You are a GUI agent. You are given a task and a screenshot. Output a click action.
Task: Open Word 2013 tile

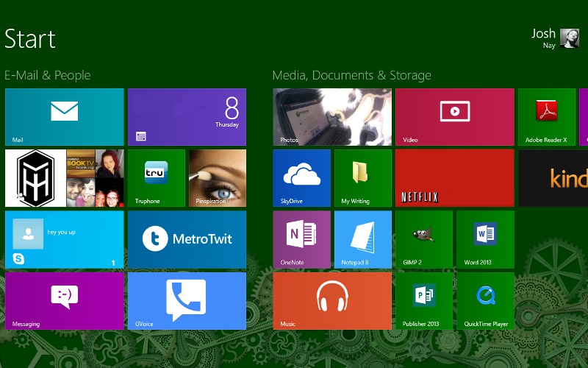pyautogui.click(x=486, y=240)
